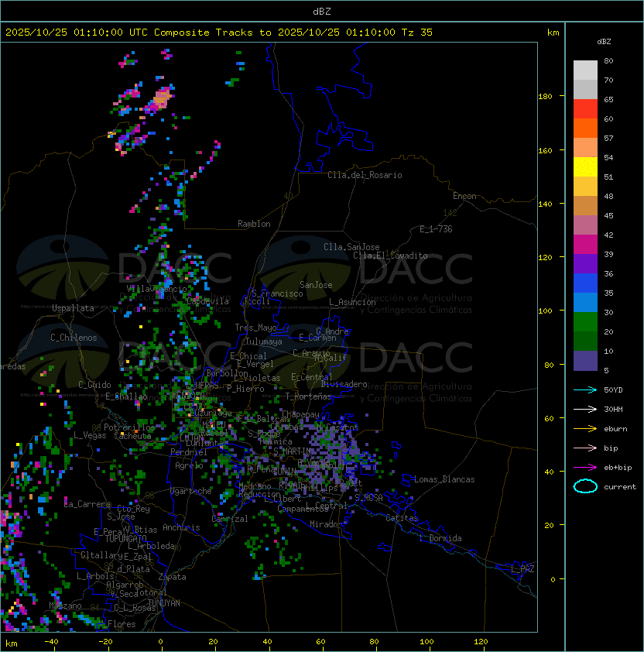Click the pink bip arrow legend icon
Image resolution: width=644 pixels, height=652 pixels.
tap(585, 448)
